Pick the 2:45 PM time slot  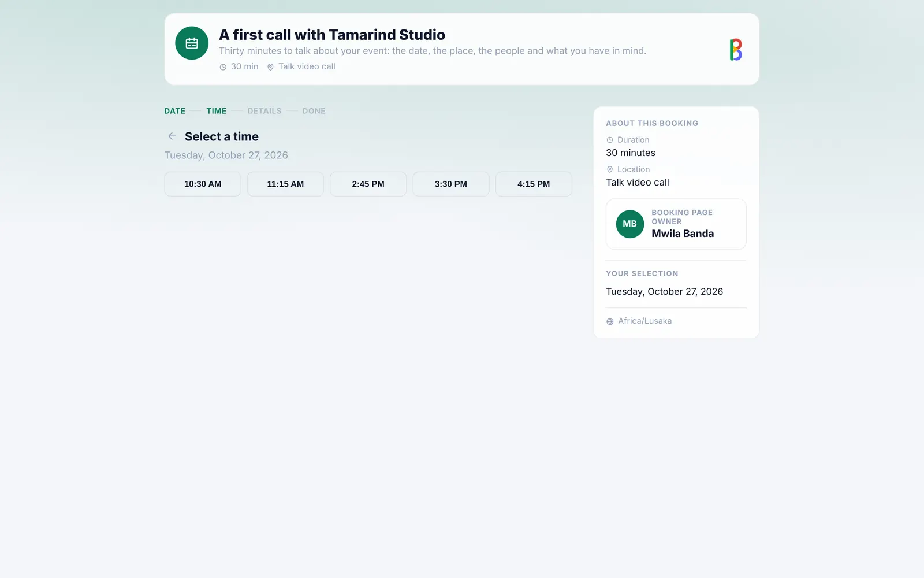(368, 184)
